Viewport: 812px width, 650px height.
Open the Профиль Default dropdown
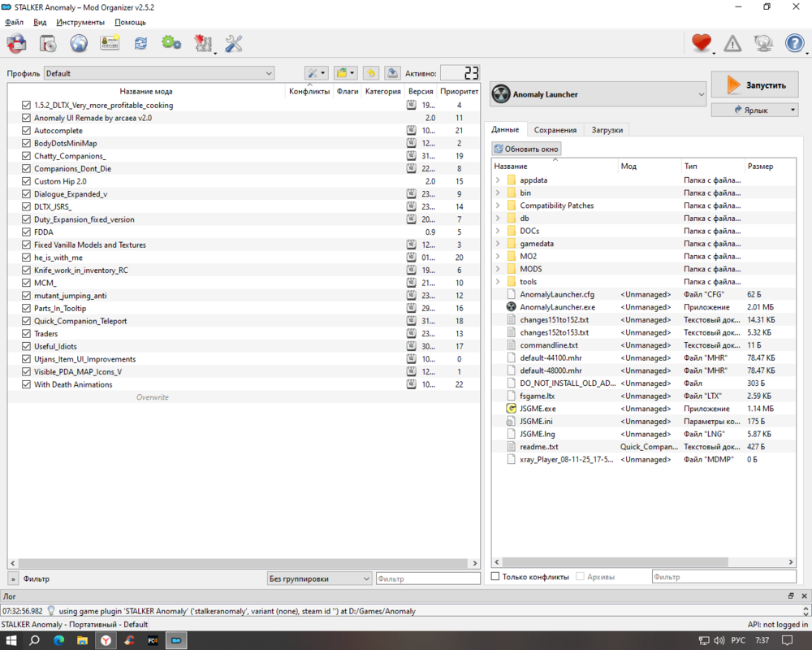pos(159,74)
